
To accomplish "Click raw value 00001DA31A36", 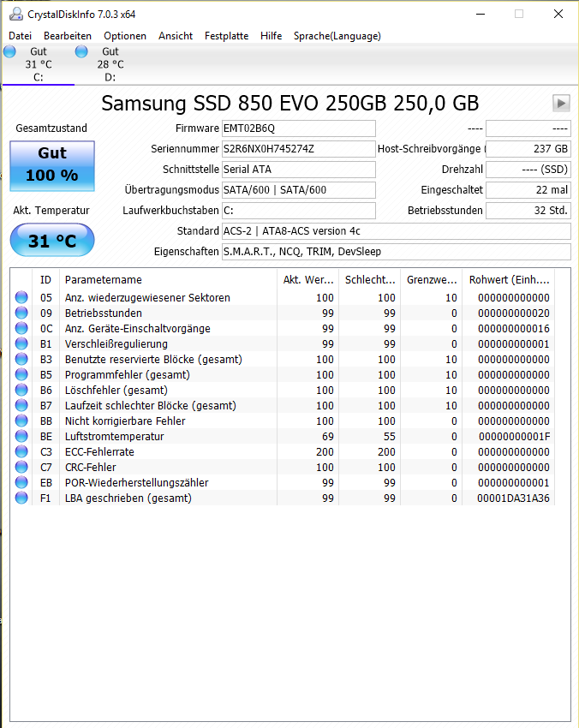I will tap(513, 498).
